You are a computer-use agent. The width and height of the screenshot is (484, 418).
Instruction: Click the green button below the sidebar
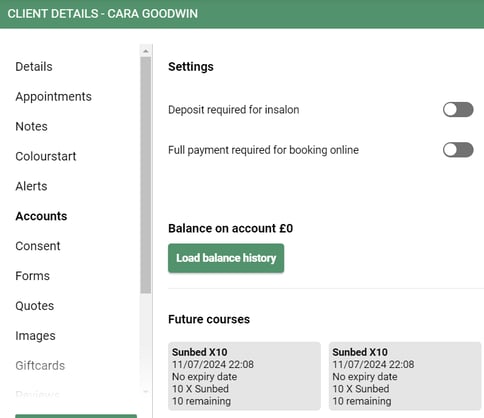pos(76,416)
